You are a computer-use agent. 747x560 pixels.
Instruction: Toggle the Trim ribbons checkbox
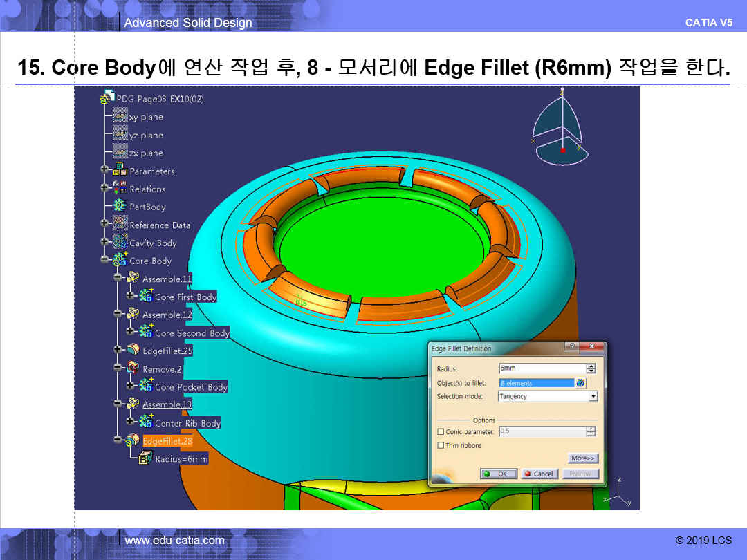pos(441,446)
